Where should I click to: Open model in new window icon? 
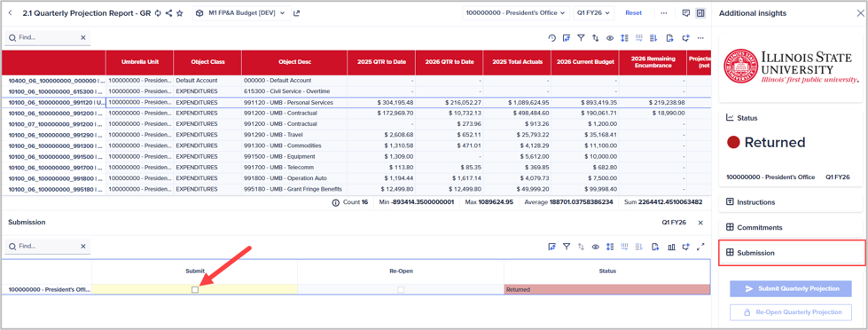297,12
